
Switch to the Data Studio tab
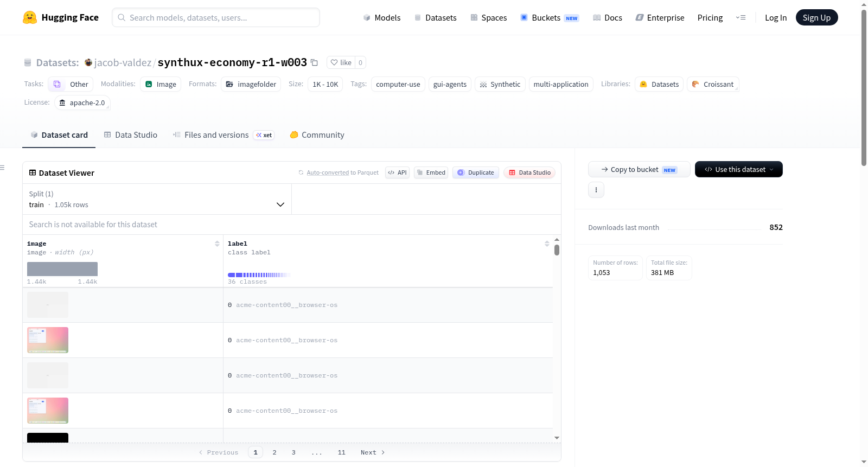click(x=131, y=135)
